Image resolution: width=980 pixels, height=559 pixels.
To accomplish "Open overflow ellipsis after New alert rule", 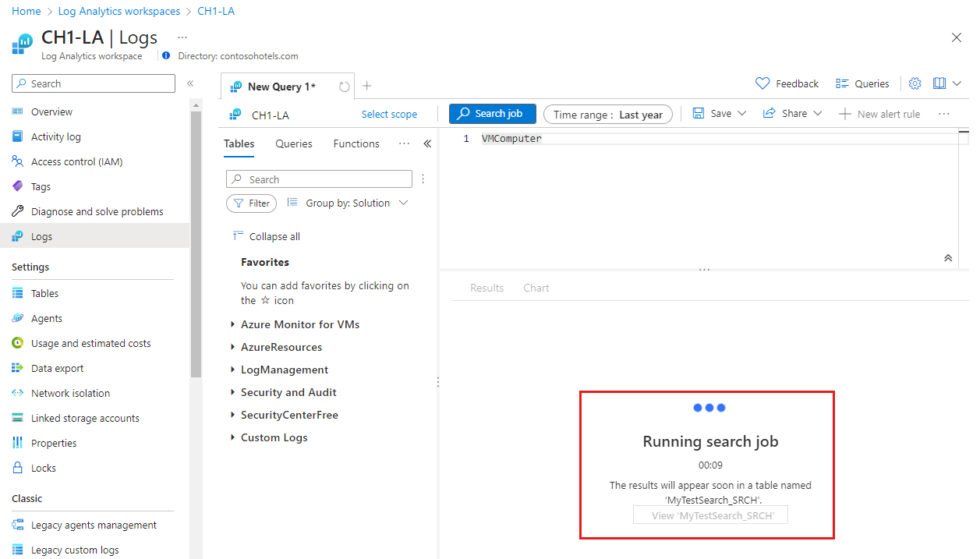I will click(x=944, y=114).
